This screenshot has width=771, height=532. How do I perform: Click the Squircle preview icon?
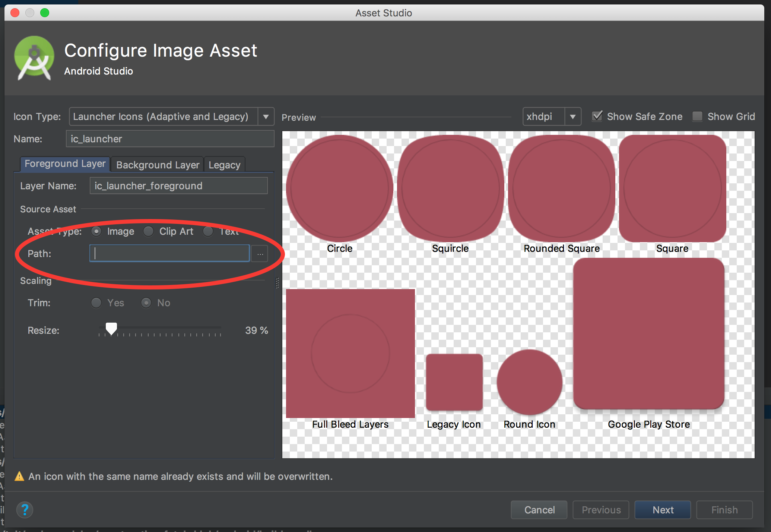pos(450,189)
